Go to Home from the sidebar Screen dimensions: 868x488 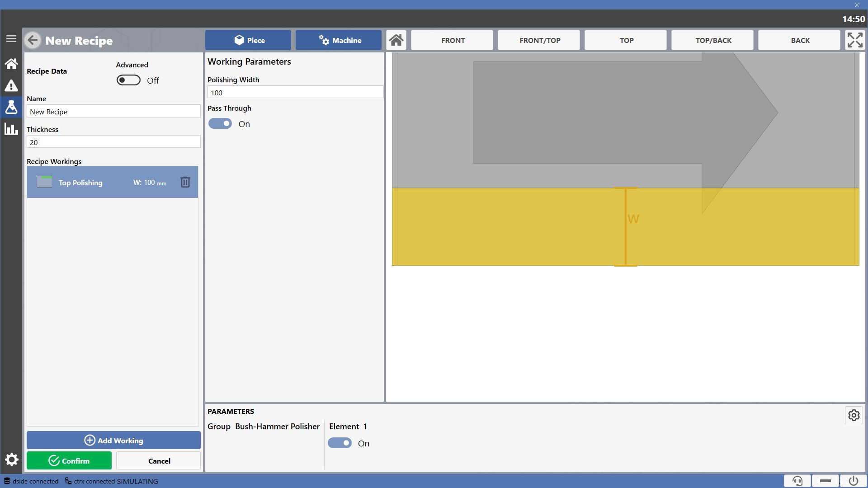point(11,64)
